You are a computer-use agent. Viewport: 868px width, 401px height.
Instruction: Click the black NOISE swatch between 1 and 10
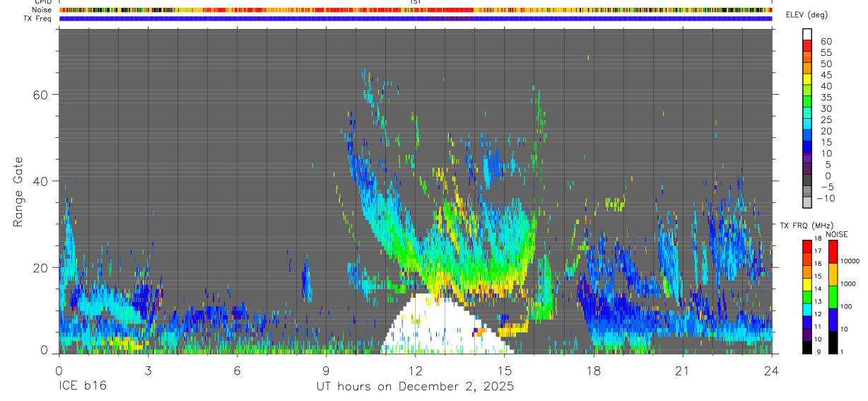[x=833, y=342]
